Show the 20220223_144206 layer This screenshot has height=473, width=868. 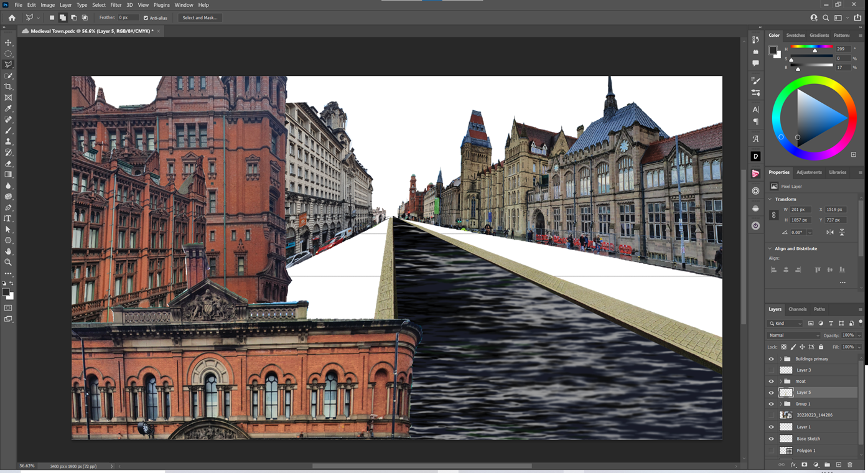point(772,415)
